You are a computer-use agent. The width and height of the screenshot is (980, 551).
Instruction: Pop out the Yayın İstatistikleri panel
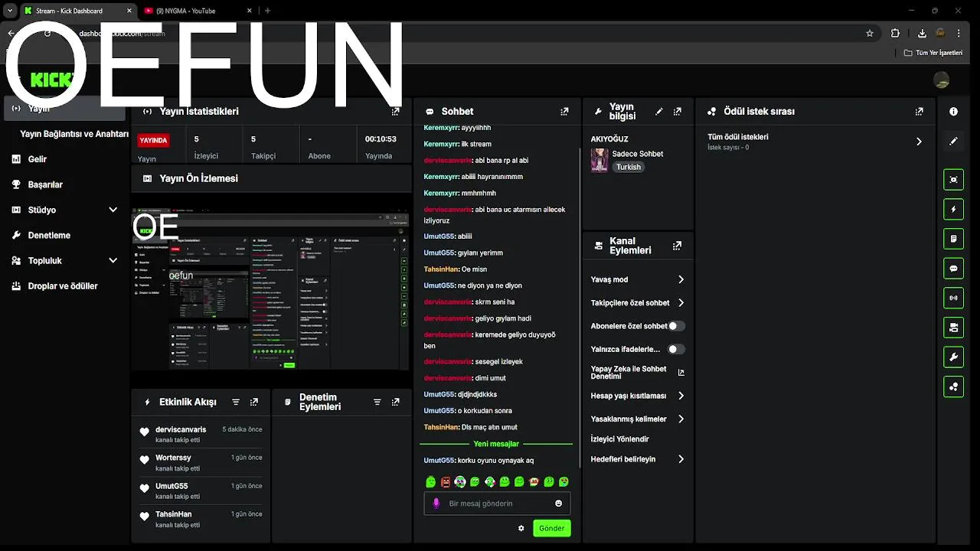[395, 112]
